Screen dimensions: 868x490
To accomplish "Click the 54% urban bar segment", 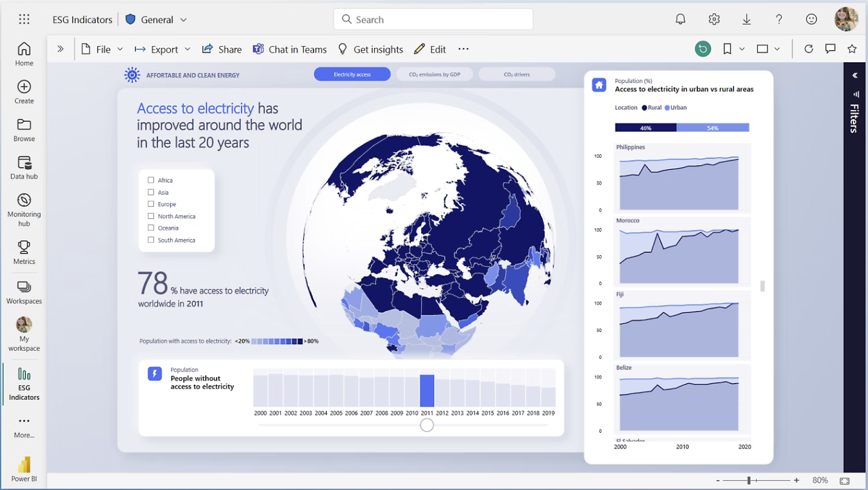I will tap(713, 128).
